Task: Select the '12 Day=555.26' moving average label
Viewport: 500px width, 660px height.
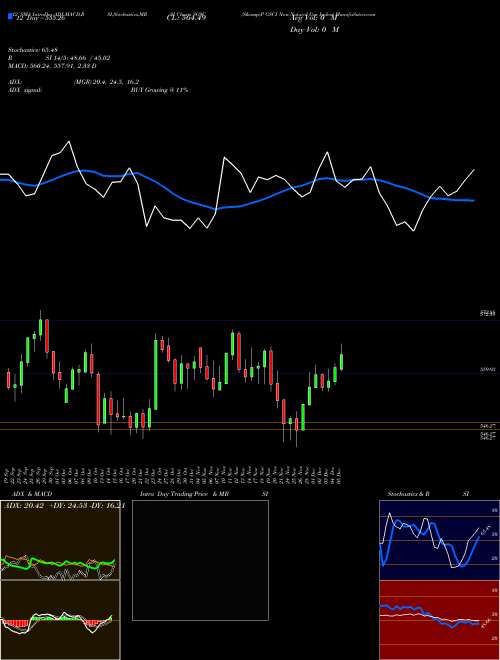Action: coord(40,18)
